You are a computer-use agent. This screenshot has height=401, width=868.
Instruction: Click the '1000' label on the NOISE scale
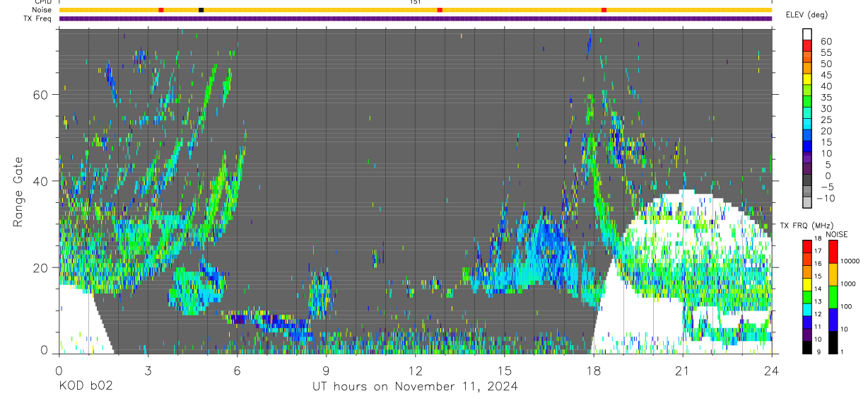pyautogui.click(x=848, y=284)
